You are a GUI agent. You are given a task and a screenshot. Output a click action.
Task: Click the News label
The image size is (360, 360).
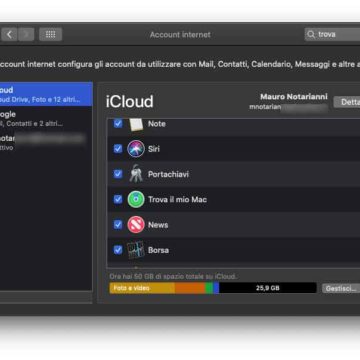click(158, 225)
